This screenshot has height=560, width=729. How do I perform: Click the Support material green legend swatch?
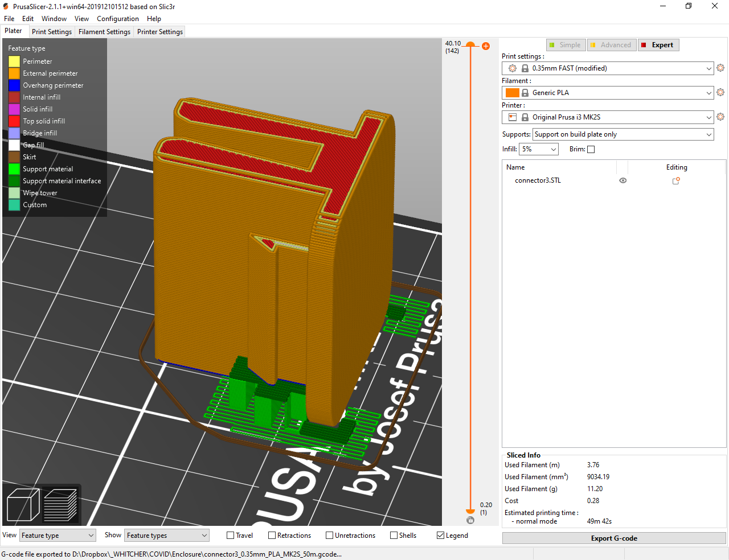pyautogui.click(x=14, y=169)
